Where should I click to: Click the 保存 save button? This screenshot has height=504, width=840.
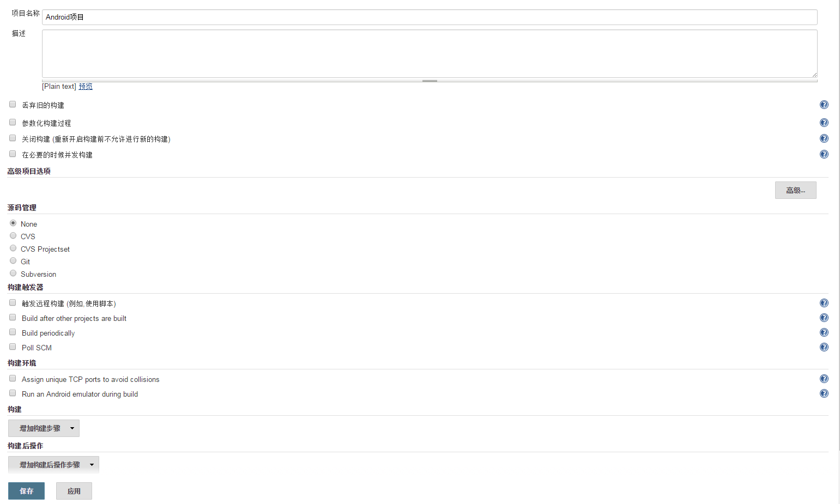[26, 491]
